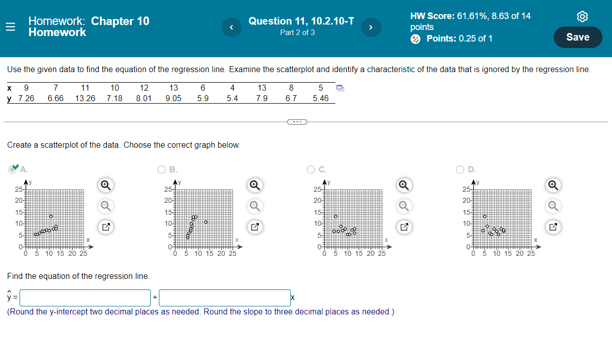Zoom in on graph B
Viewport: 612px width, 364px height.
[x=255, y=185]
